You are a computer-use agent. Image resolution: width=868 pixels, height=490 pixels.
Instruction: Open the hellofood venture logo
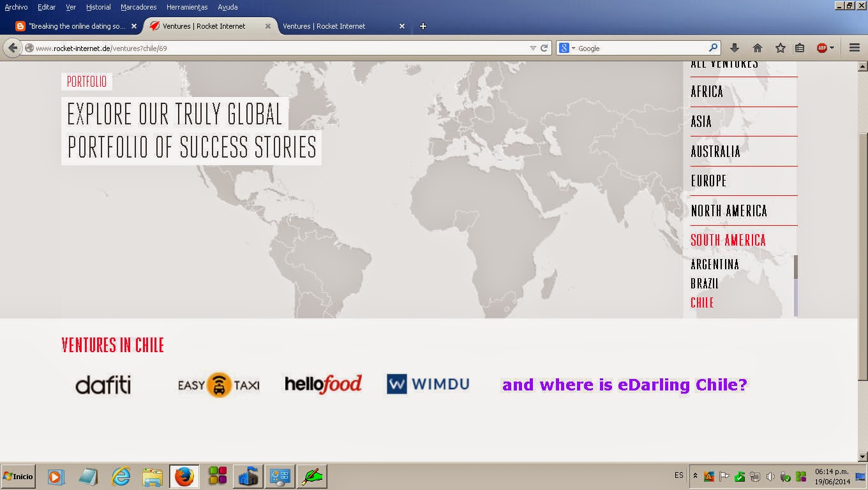click(x=323, y=384)
